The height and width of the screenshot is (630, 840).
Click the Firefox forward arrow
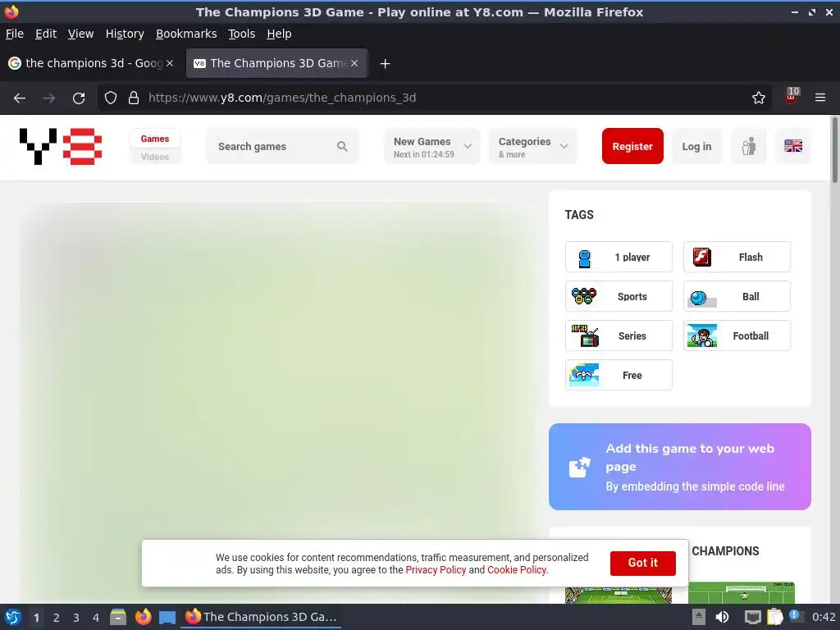pos(48,98)
